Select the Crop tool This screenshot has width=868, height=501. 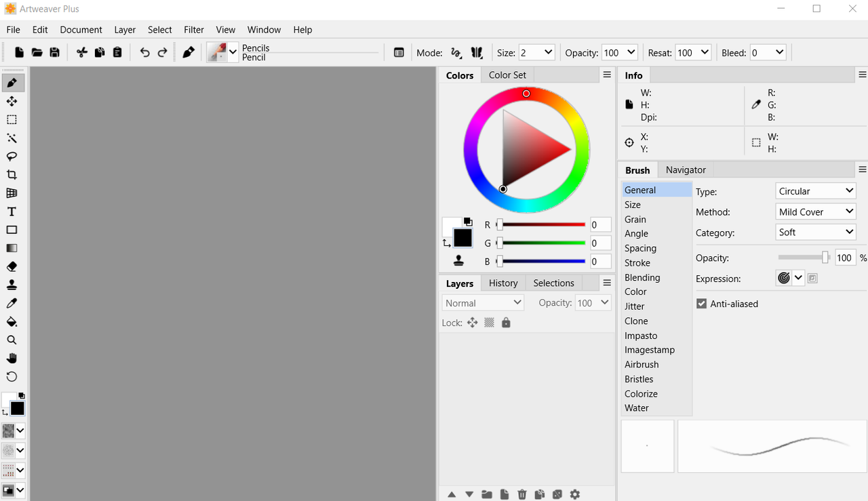pyautogui.click(x=12, y=174)
